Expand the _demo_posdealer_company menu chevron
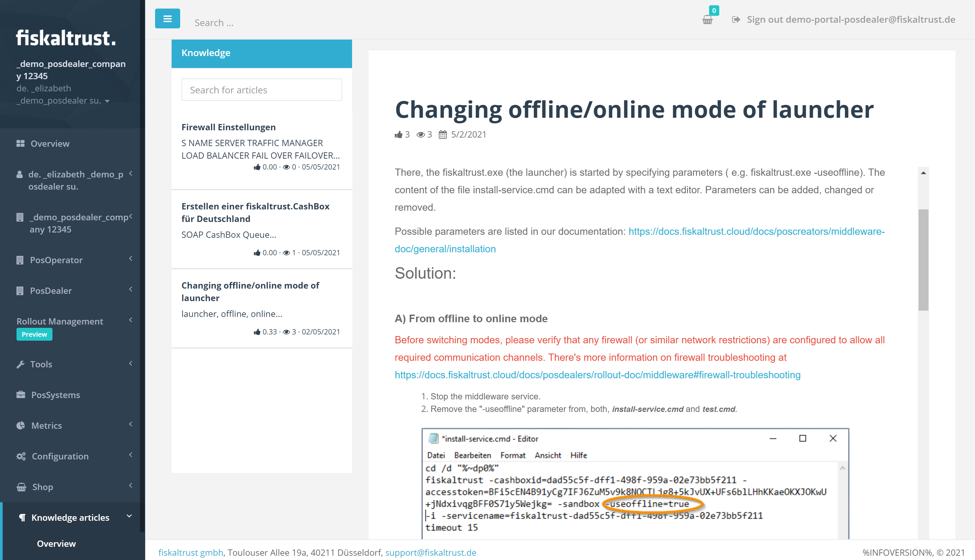This screenshot has width=975, height=560. pos(131,216)
